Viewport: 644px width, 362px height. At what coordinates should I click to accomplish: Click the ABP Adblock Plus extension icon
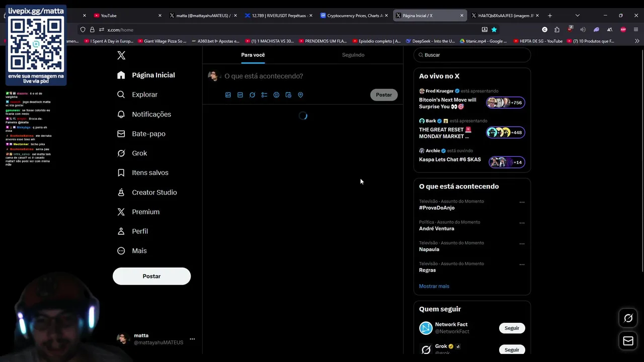pos(623,30)
